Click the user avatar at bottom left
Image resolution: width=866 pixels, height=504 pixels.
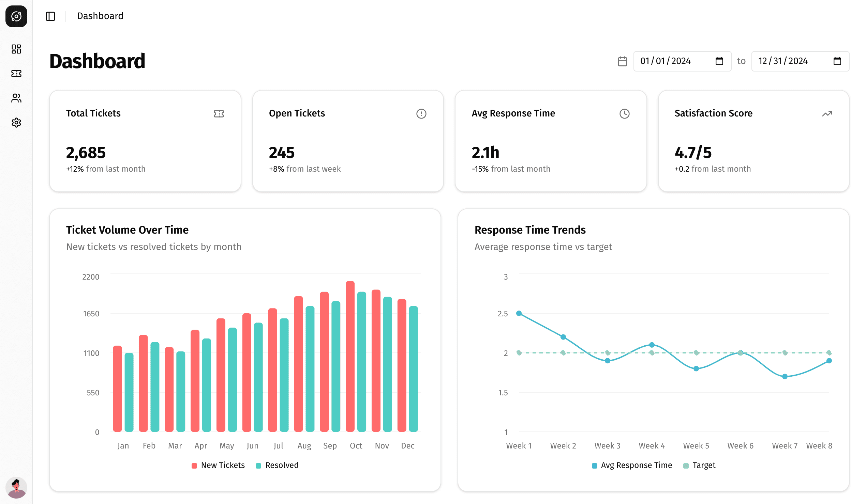(16, 487)
